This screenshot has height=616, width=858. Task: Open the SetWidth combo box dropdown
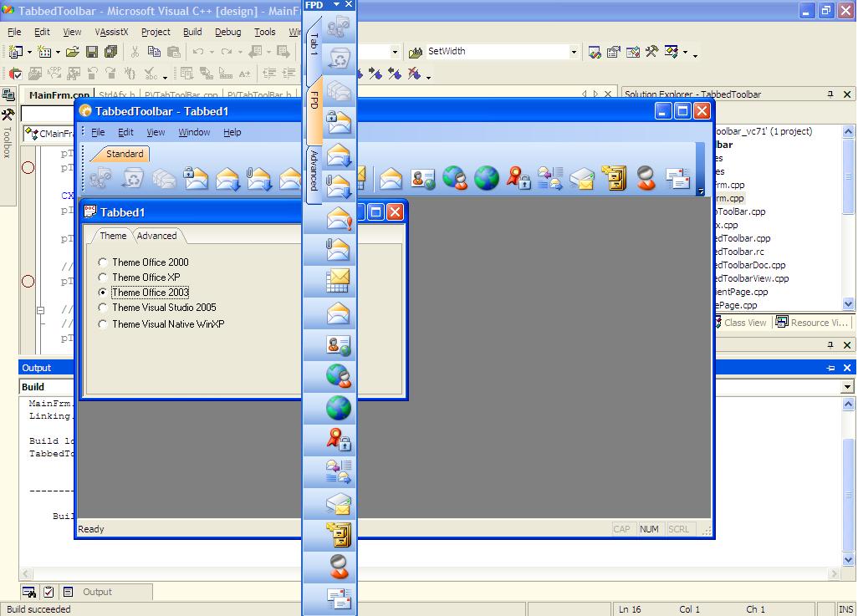(574, 52)
